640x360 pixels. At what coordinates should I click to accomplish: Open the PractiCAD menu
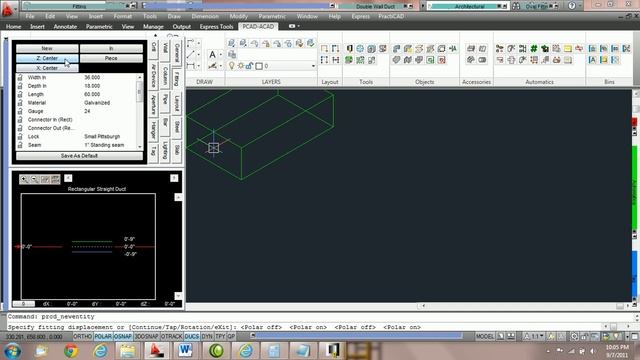coord(391,16)
